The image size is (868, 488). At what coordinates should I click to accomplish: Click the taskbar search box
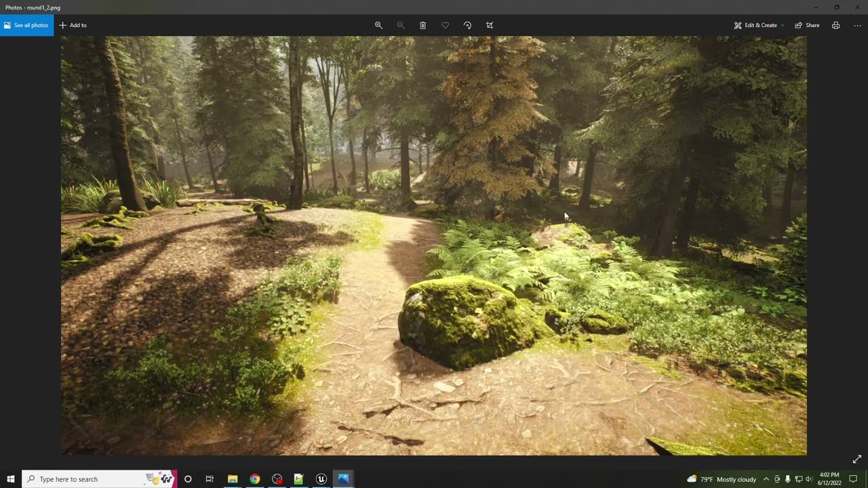pyautogui.click(x=99, y=479)
